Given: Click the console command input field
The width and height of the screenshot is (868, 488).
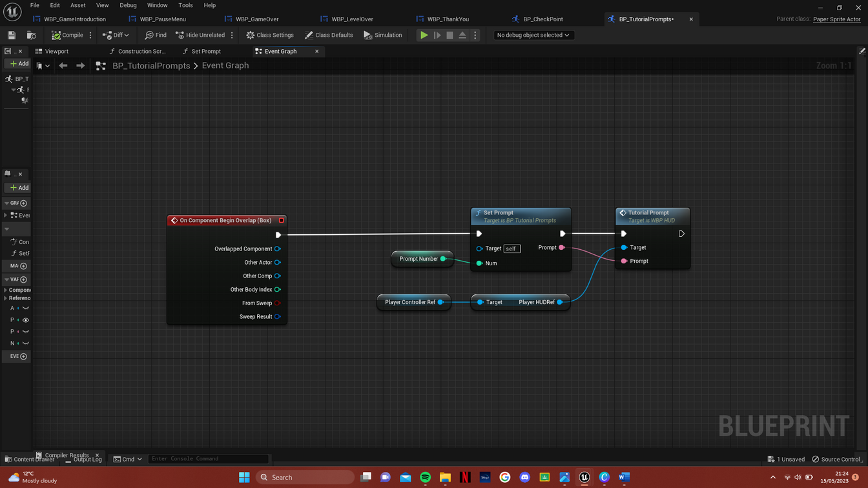Looking at the screenshot, I should click(x=208, y=459).
